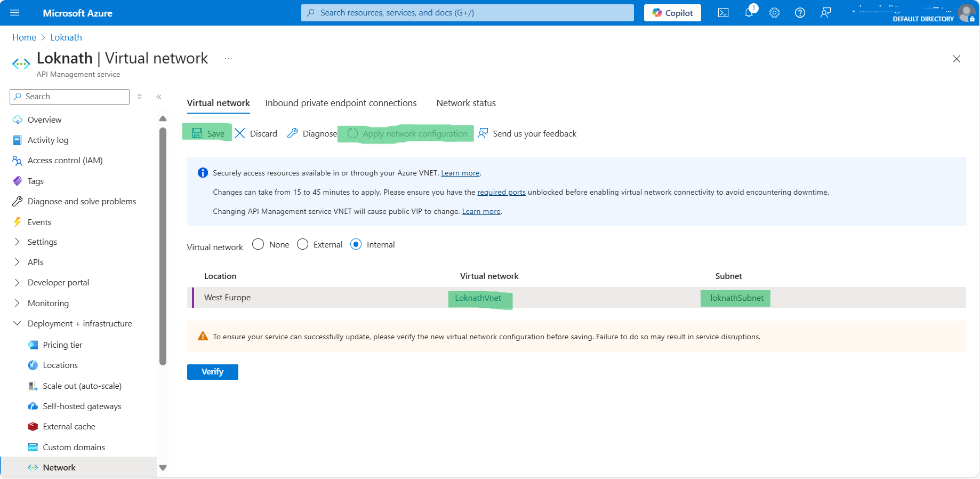980x479 pixels.
Task: Click the blue info icon in the banner
Action: tap(203, 172)
